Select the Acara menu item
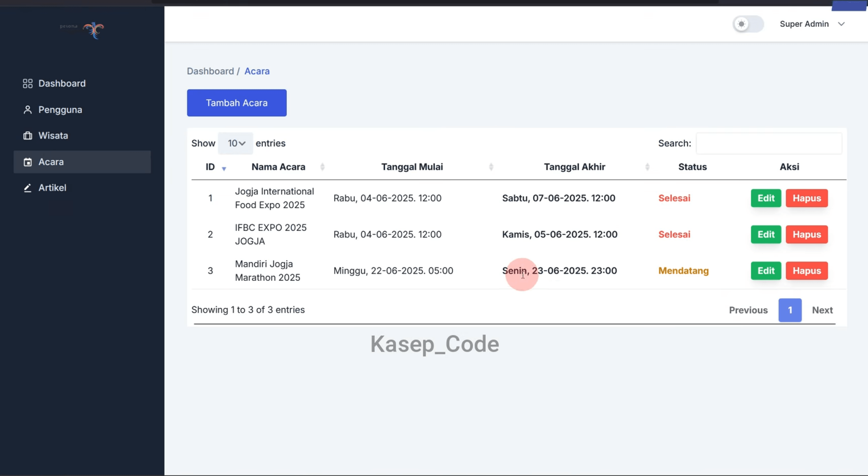 82,162
